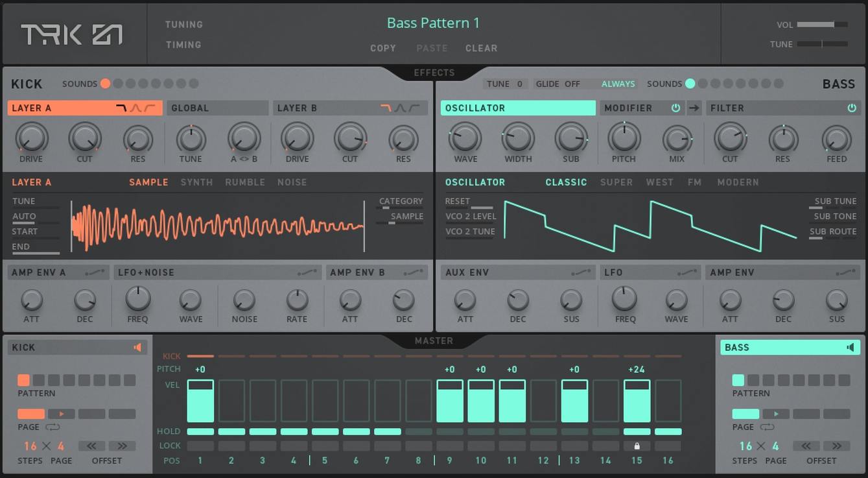Click the Clear pattern button
Image resolution: width=868 pixels, height=478 pixels.
[x=481, y=48]
